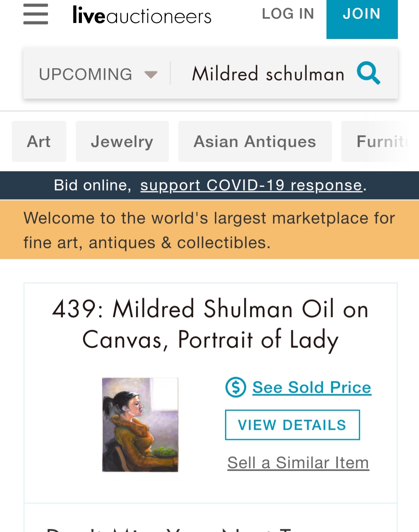Click the See Sold Price link
The height and width of the screenshot is (532, 419).
click(x=312, y=387)
